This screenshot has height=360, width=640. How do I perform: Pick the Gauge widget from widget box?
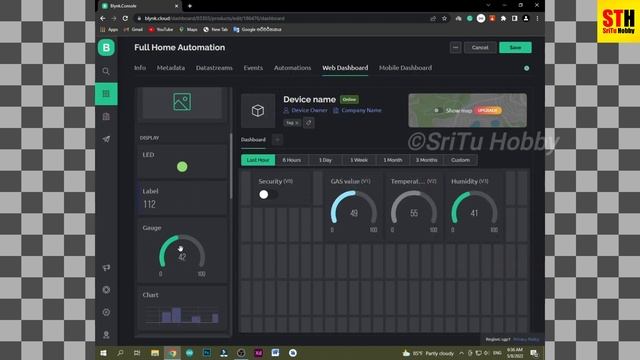click(x=182, y=251)
